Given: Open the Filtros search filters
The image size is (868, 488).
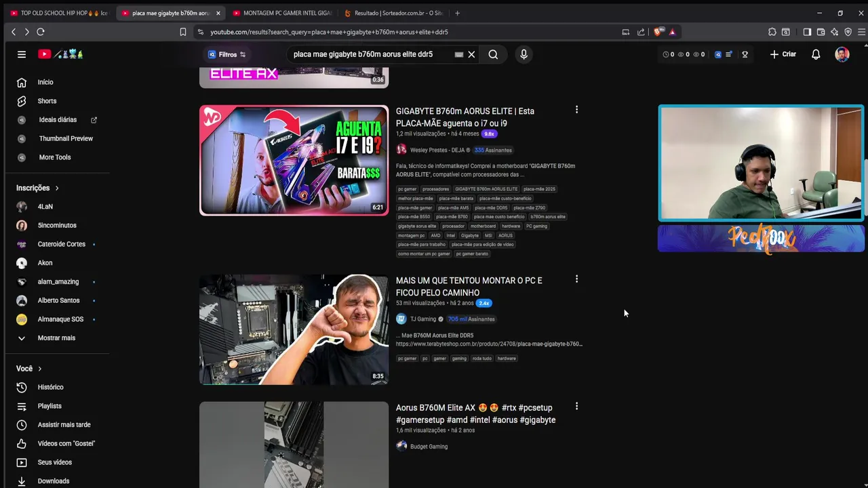Looking at the screenshot, I should point(227,54).
